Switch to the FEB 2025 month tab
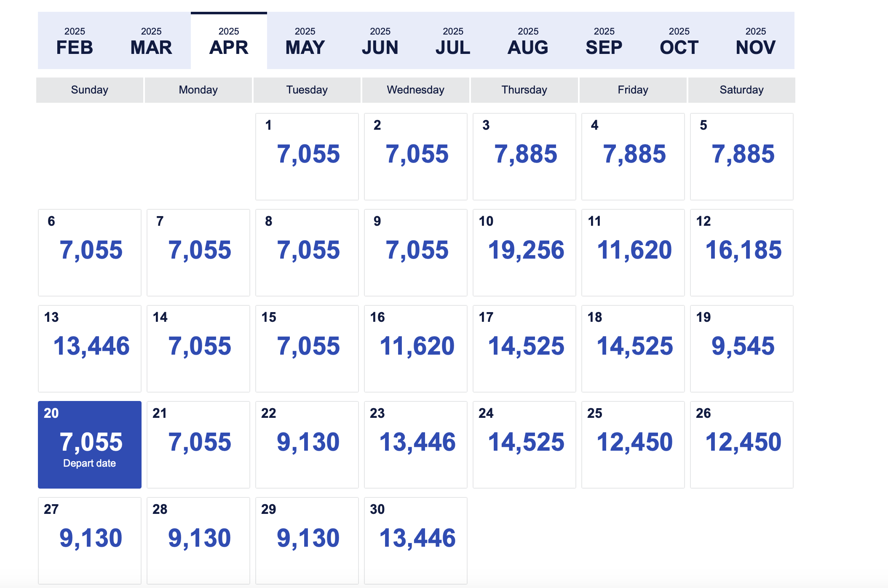 coord(75,41)
